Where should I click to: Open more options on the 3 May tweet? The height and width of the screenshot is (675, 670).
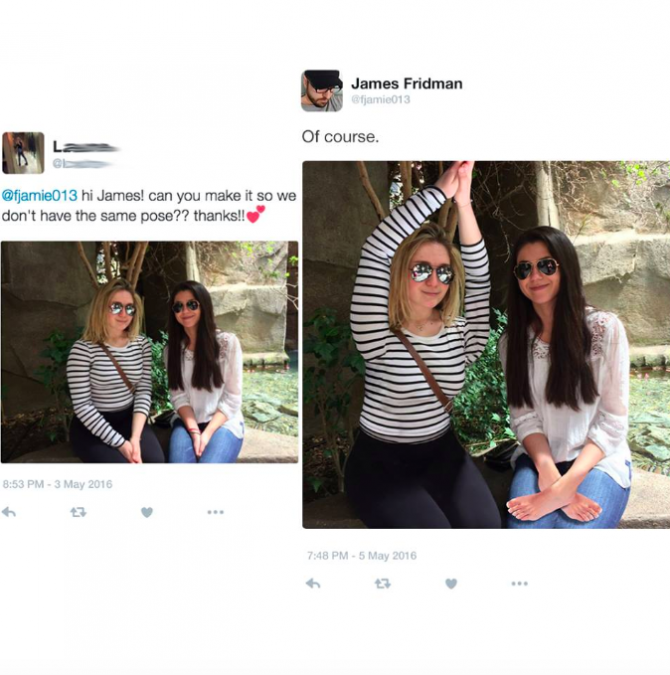pos(215,512)
